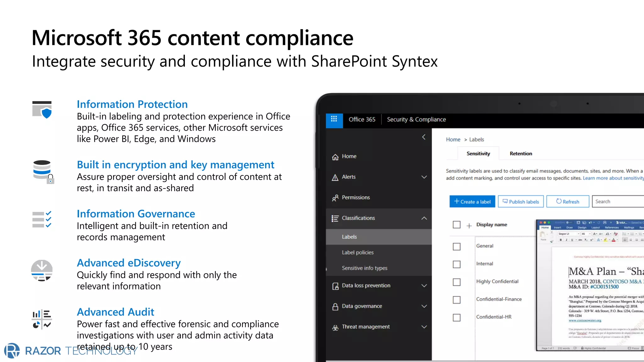Click Italic in the Word ribbon

[x=567, y=240]
